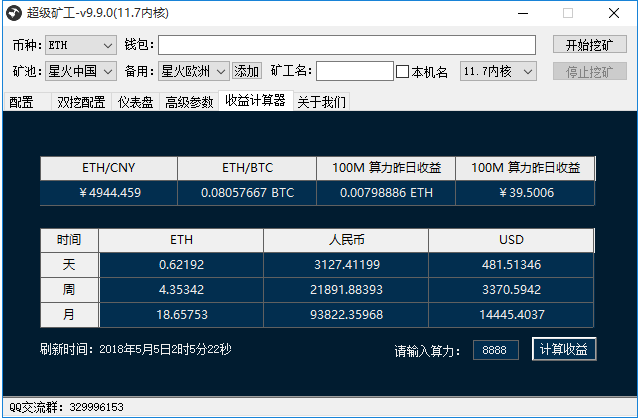Click the monthly USD value 14445.4037
The width and height of the screenshot is (640, 420).
(x=511, y=315)
